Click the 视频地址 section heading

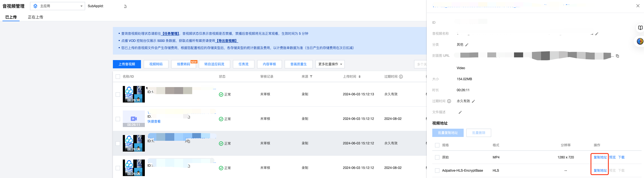point(440,123)
